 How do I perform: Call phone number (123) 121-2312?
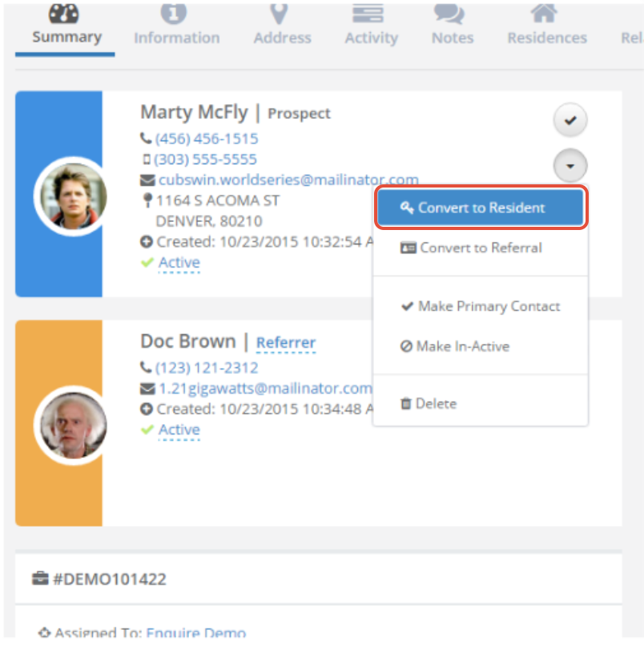(207, 368)
